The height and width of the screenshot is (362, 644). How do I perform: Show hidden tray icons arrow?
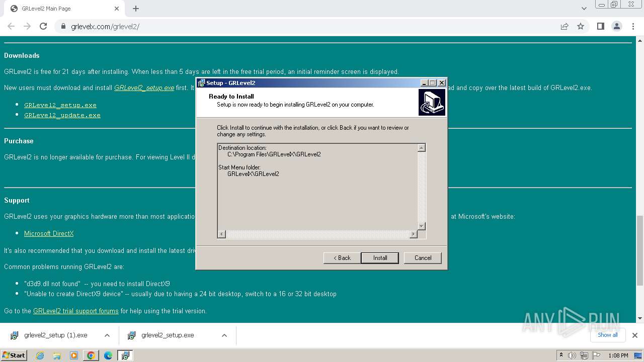coord(561,355)
